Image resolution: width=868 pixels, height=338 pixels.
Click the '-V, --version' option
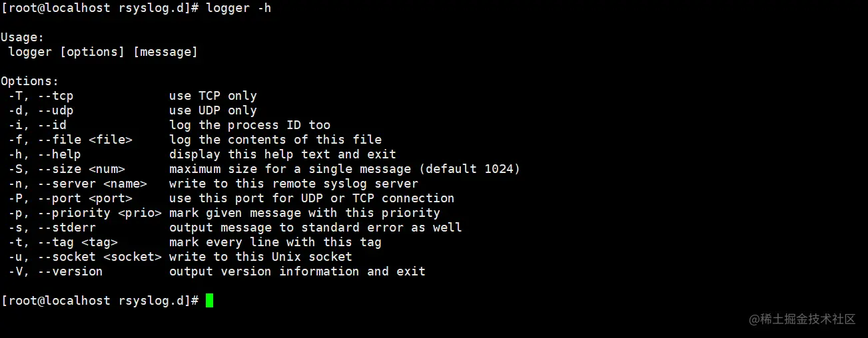tap(56, 271)
